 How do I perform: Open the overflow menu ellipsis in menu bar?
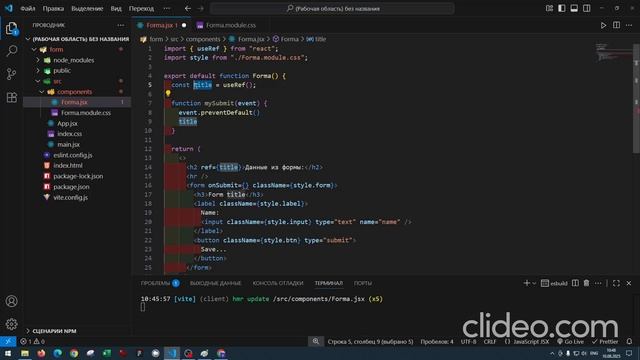167,9
